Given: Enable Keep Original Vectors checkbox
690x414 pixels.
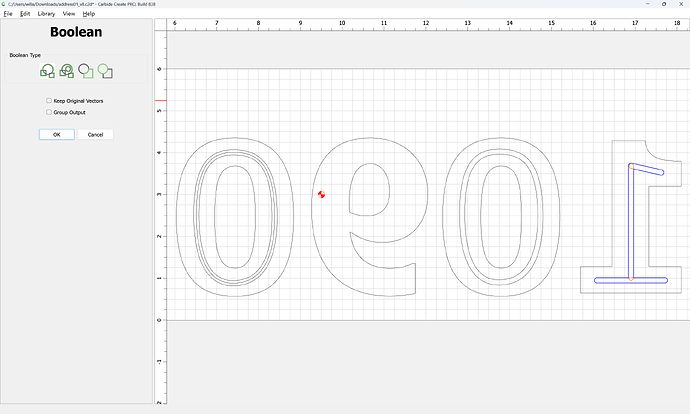Looking at the screenshot, I should click(x=49, y=101).
